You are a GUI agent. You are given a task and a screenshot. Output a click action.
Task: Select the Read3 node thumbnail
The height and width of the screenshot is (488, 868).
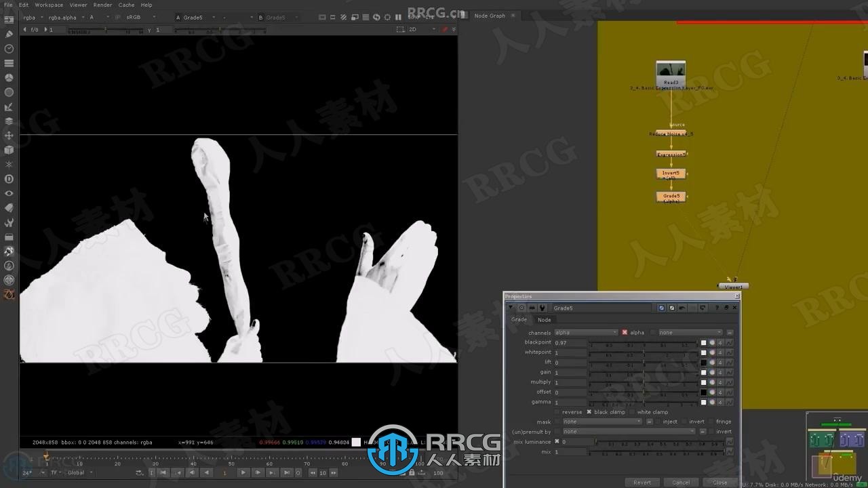pyautogui.click(x=671, y=70)
